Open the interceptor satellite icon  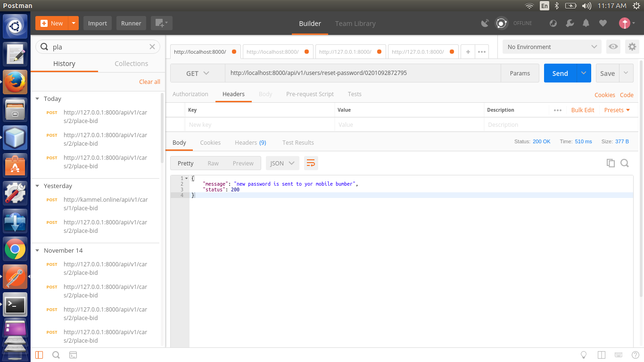pos(485,23)
